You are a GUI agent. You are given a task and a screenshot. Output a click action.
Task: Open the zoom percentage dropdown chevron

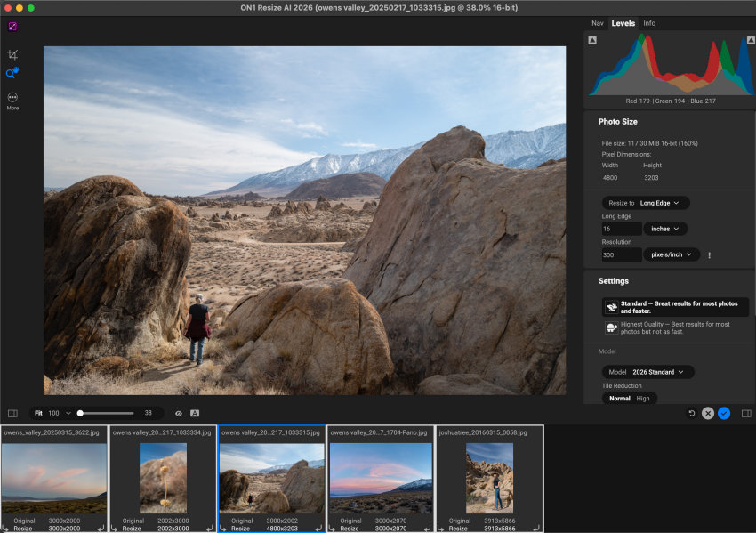click(x=68, y=414)
